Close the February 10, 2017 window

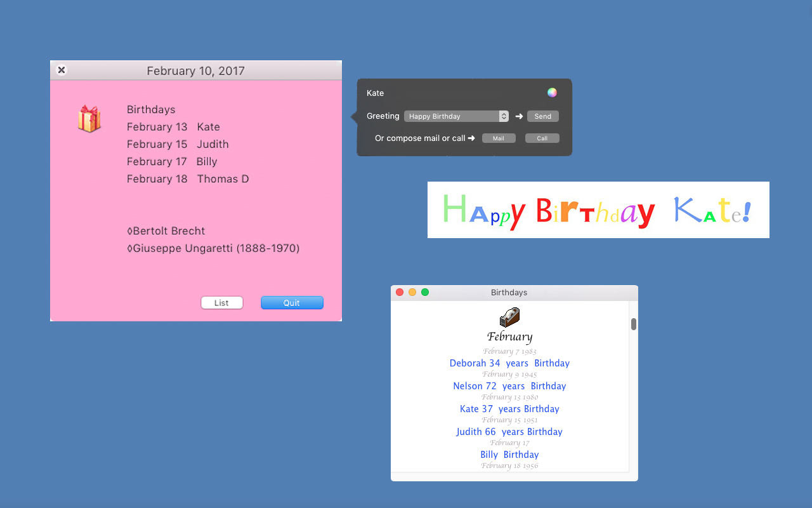click(62, 70)
